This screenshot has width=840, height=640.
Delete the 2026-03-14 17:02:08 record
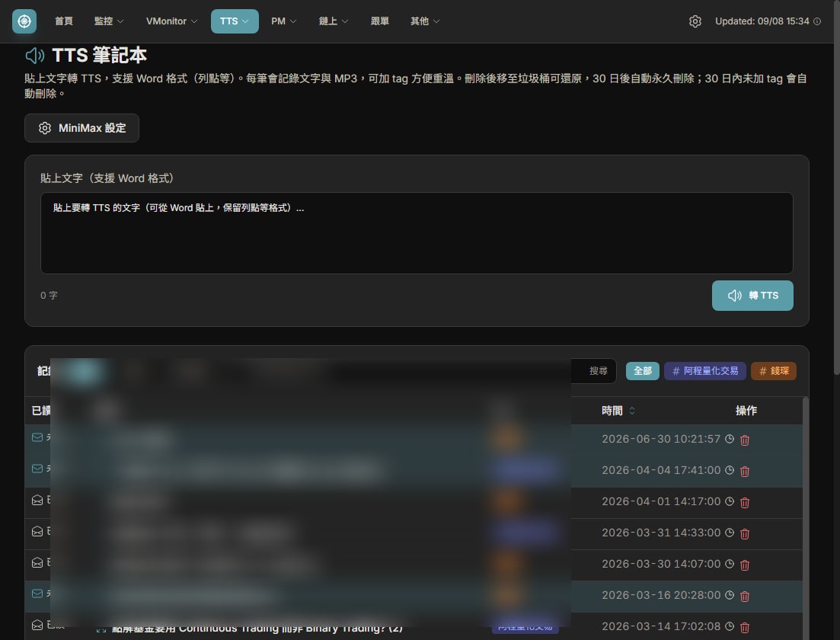tap(745, 626)
